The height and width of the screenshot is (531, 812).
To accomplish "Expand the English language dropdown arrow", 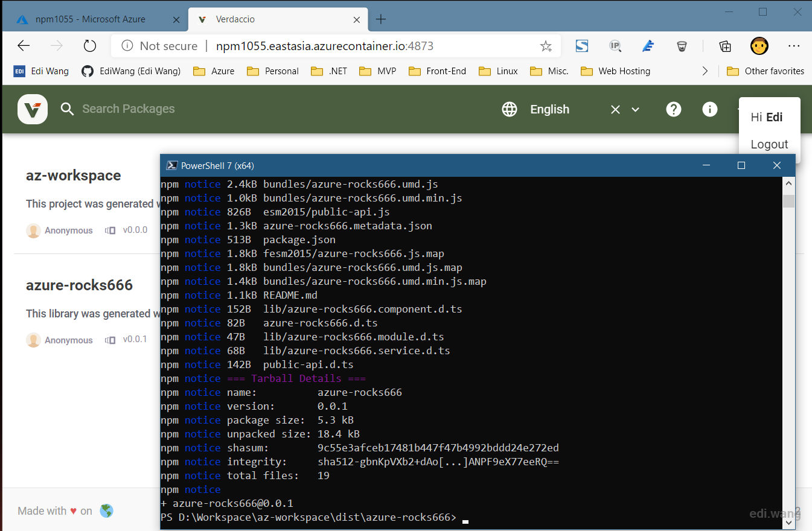I will 635,109.
